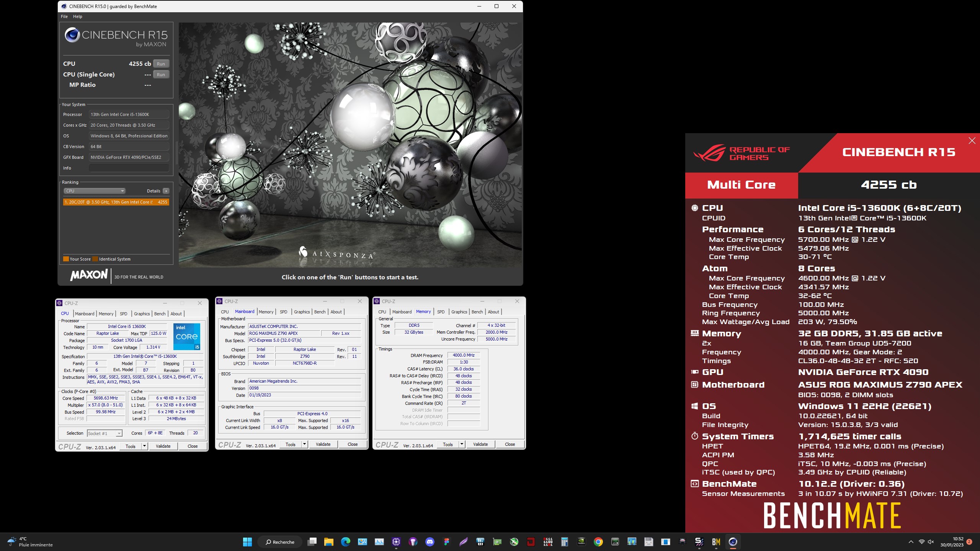Click muted speaker volume tray icon

point(931,542)
